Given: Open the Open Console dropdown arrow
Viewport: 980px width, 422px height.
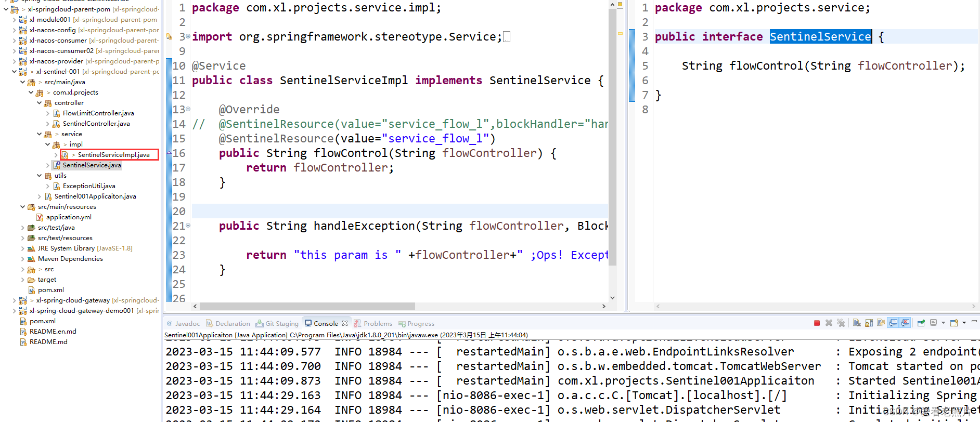Looking at the screenshot, I should 964,323.
